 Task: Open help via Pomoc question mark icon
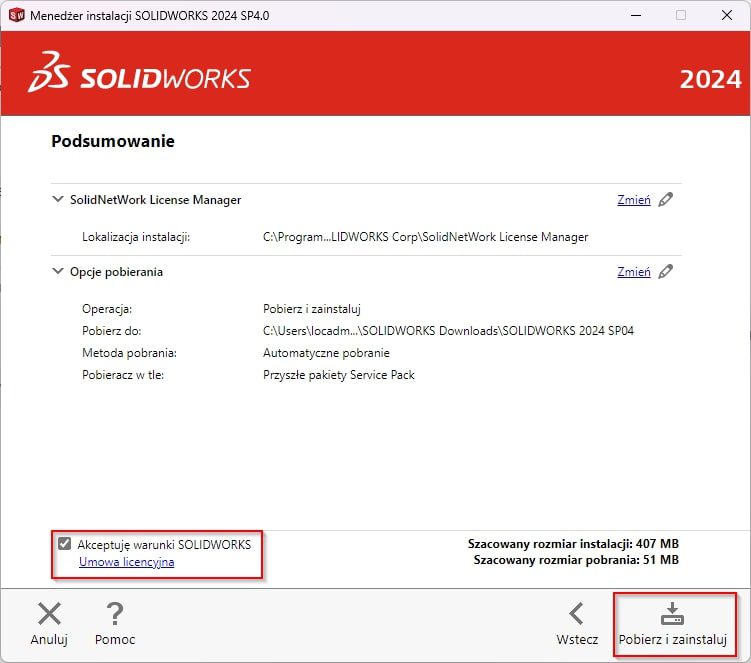click(115, 614)
